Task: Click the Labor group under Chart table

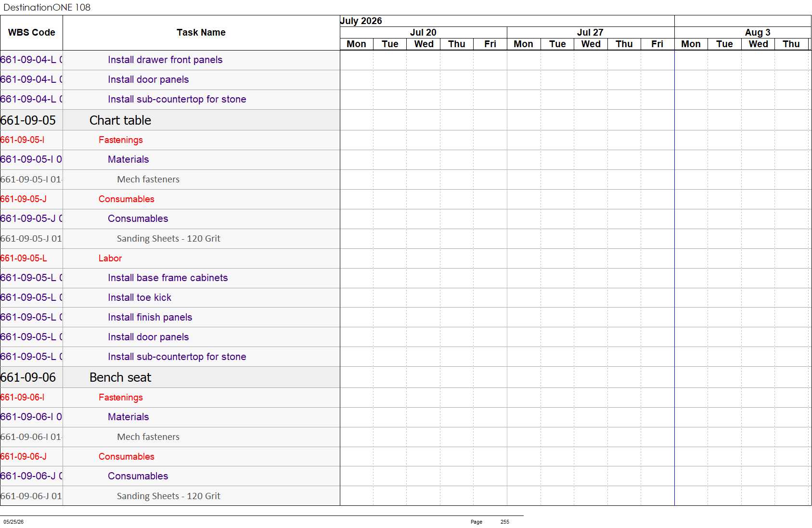Action: click(110, 258)
